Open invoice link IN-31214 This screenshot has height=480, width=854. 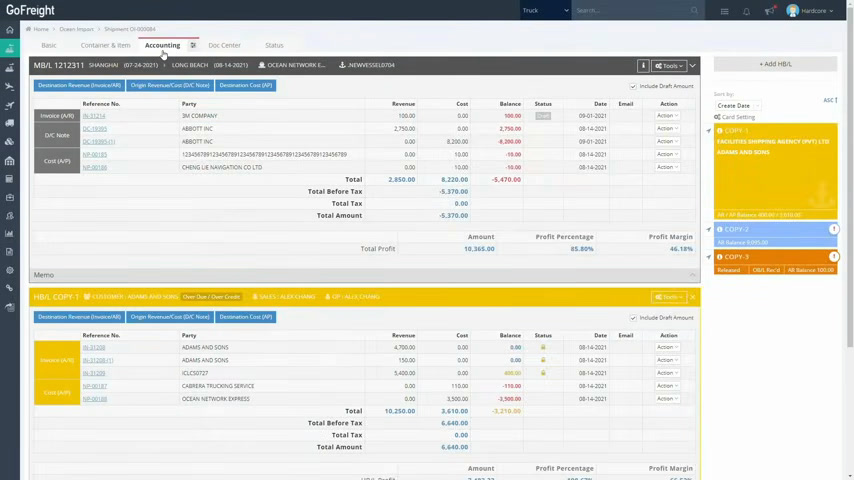coord(94,116)
